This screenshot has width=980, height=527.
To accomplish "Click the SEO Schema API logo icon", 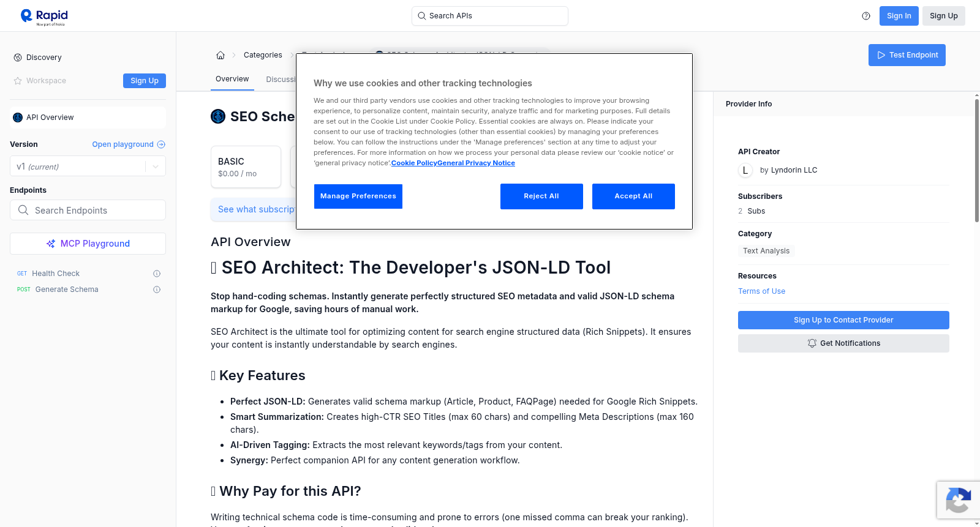I will pyautogui.click(x=218, y=116).
